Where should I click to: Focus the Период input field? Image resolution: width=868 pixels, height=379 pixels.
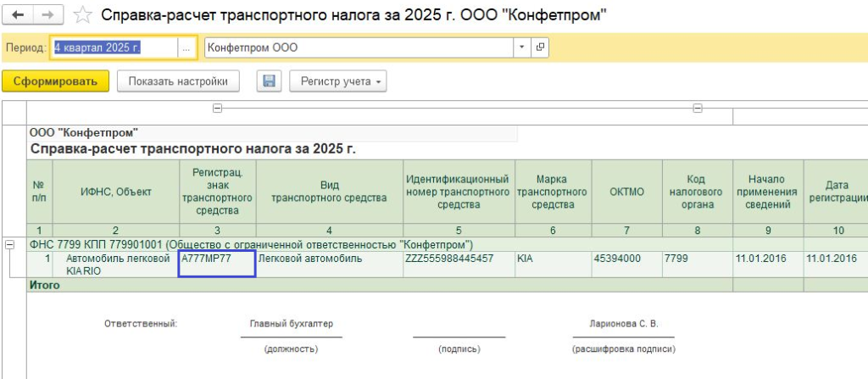click(114, 47)
